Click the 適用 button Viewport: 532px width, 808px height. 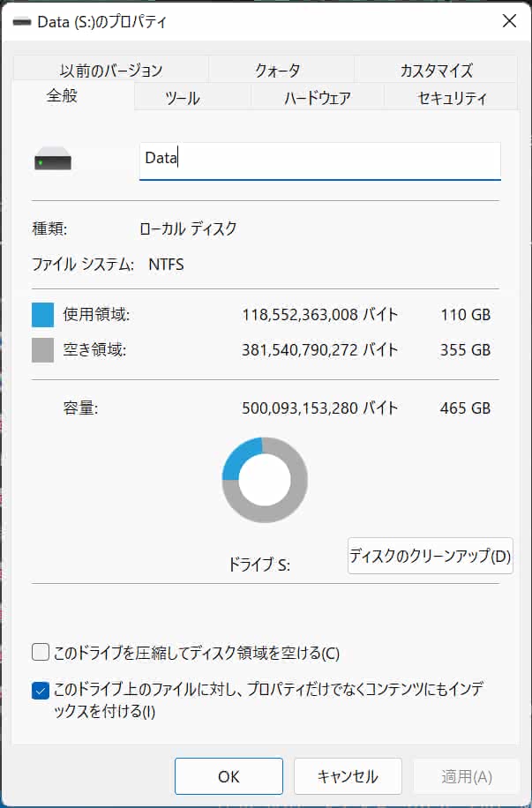click(x=467, y=776)
